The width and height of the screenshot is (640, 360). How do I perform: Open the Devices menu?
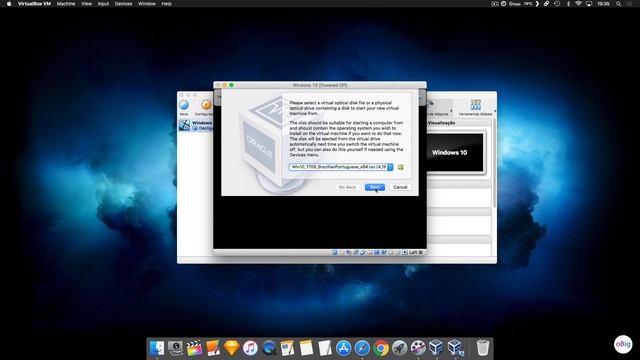tap(123, 4)
